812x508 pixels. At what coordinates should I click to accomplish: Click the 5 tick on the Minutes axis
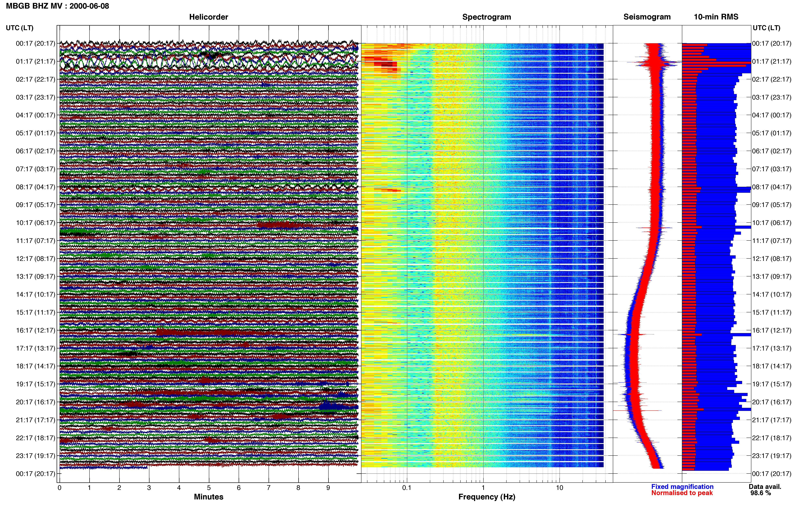(x=209, y=487)
